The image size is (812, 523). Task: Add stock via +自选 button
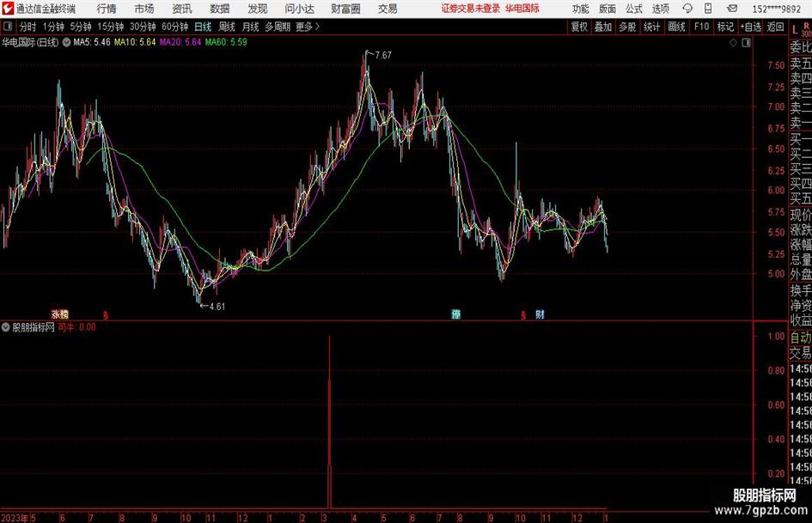[x=751, y=27]
